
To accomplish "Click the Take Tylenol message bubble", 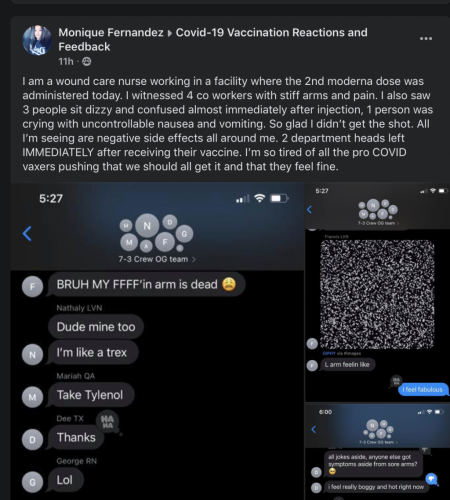I will click(x=90, y=395).
